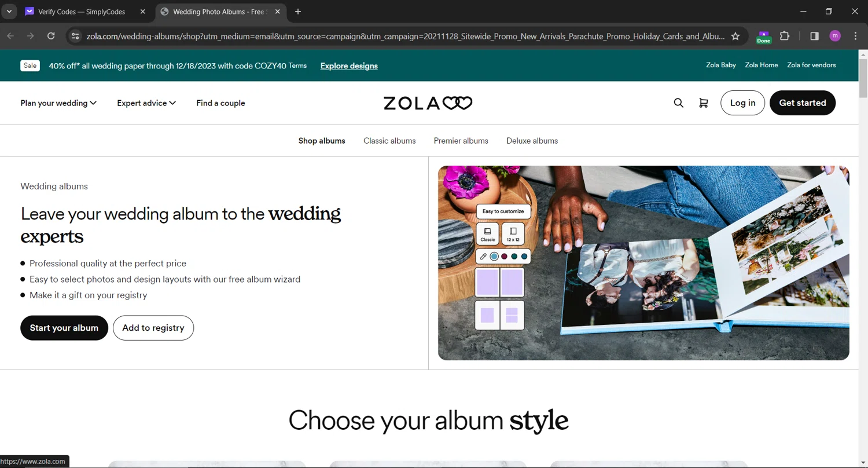This screenshot has width=868, height=468.
Task: Open the Explore designs link
Action: click(x=349, y=66)
